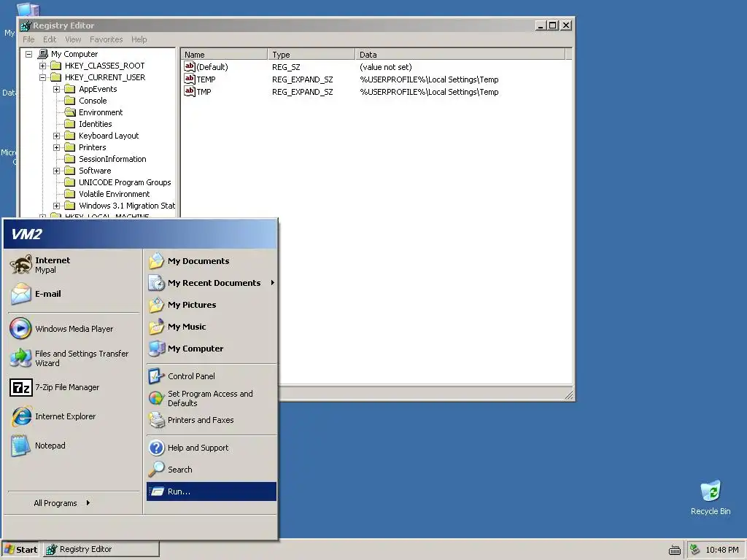Sort by Name column header
This screenshot has width=747, height=560.
[225, 54]
